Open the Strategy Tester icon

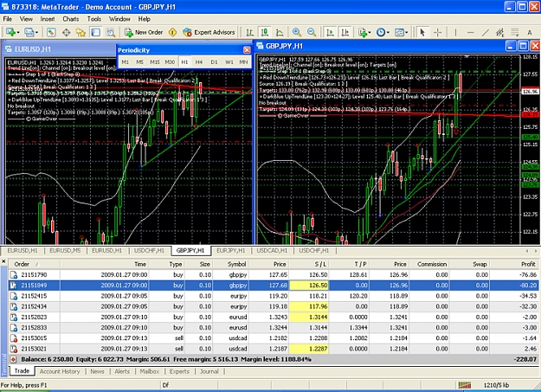pos(111,32)
